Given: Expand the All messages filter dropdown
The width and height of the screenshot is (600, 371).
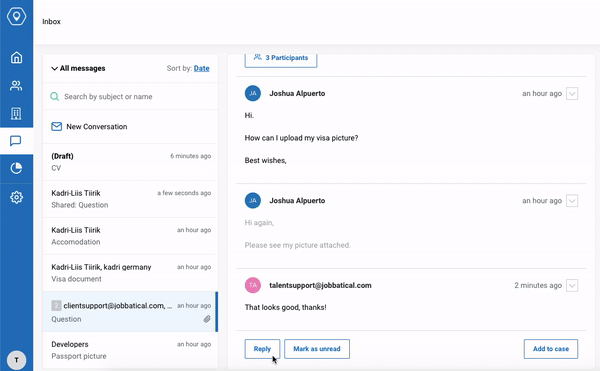Looking at the screenshot, I should click(x=78, y=68).
